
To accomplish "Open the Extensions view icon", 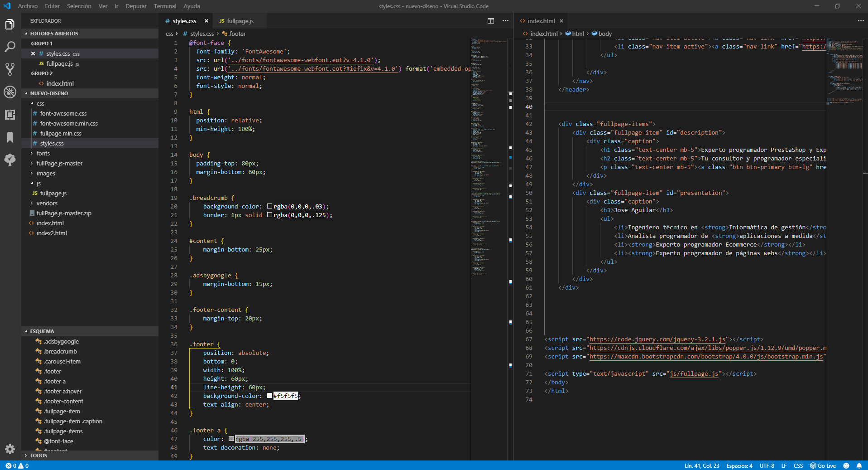I will tap(10, 115).
